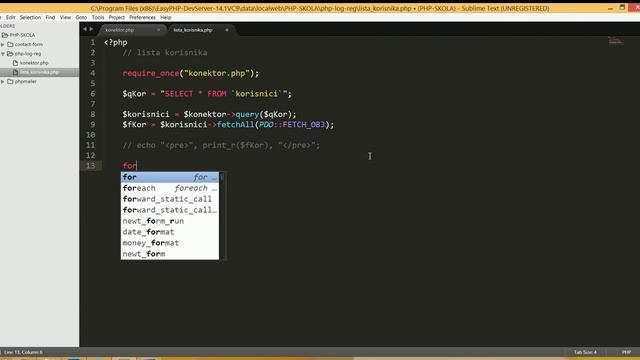Click the konektor.php file icon

pyautogui.click(x=16, y=63)
